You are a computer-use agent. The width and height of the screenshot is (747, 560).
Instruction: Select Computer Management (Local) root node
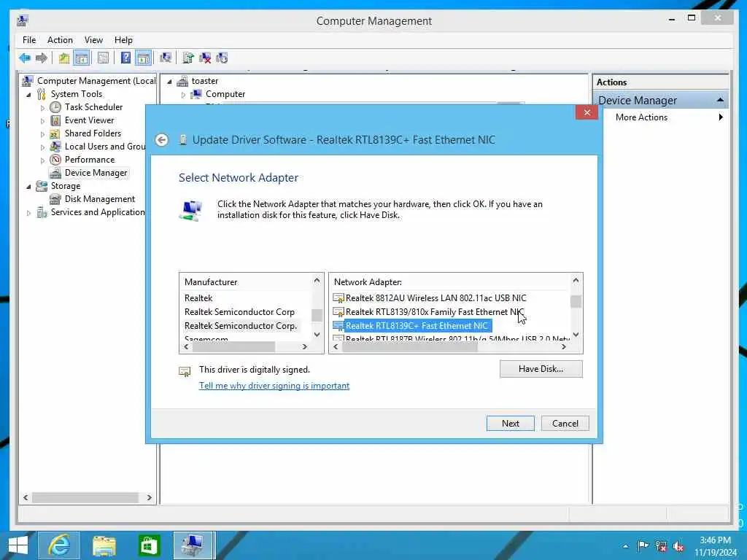click(96, 80)
